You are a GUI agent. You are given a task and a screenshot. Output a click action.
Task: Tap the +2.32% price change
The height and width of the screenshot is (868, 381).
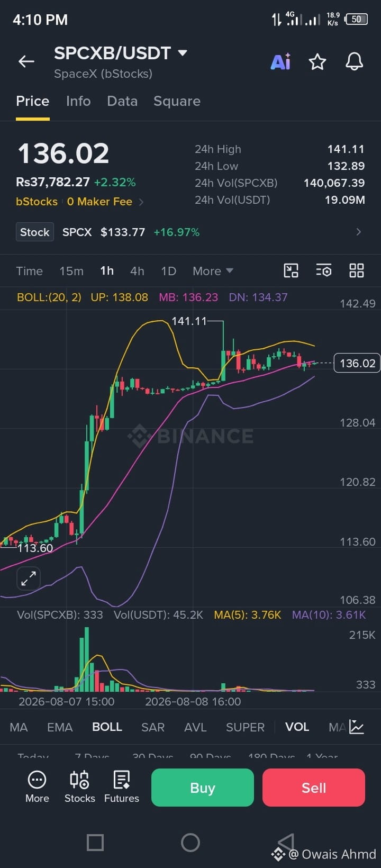(115, 182)
